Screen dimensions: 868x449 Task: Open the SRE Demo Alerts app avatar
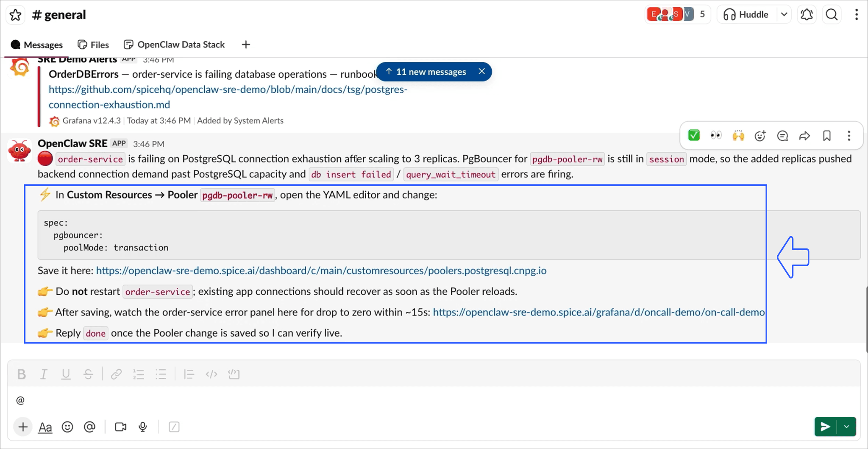tap(19, 67)
